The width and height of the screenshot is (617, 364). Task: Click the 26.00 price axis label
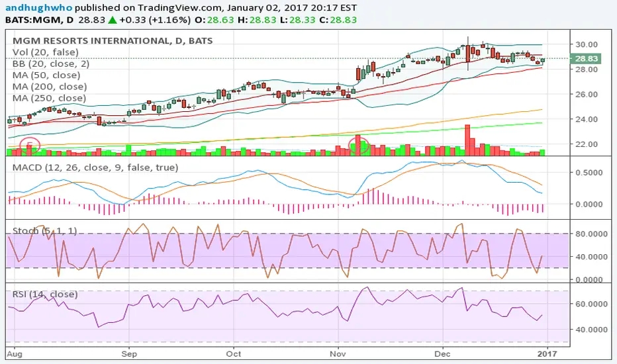coord(587,95)
